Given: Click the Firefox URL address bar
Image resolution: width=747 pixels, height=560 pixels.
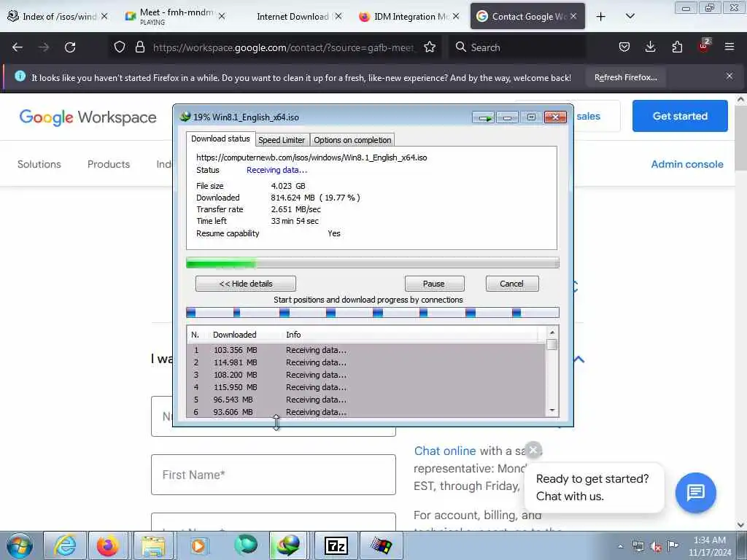Looking at the screenshot, I should pos(284,47).
